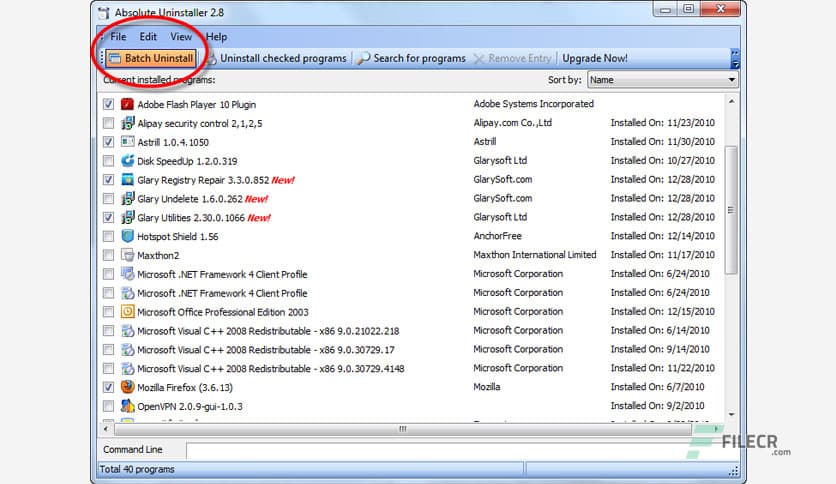Click the Batch Uninstall toolbar button
This screenshot has width=836, height=484.
tap(150, 58)
